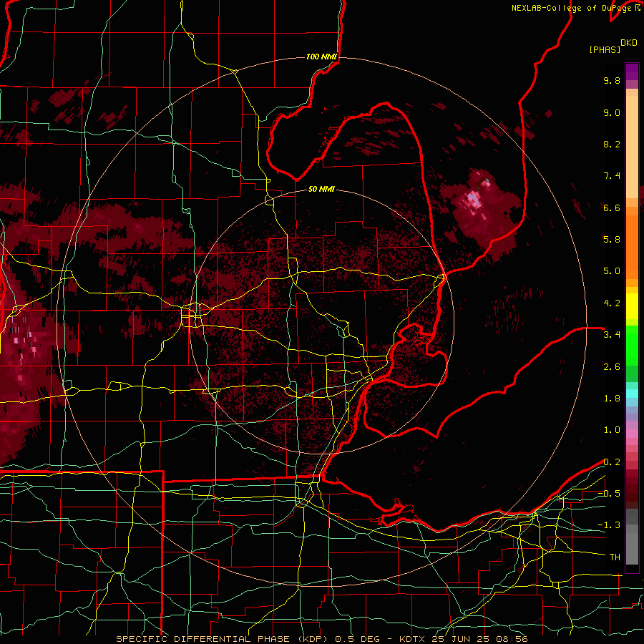Click the 0.2 scale value label
The image size is (644, 644).
point(612,462)
